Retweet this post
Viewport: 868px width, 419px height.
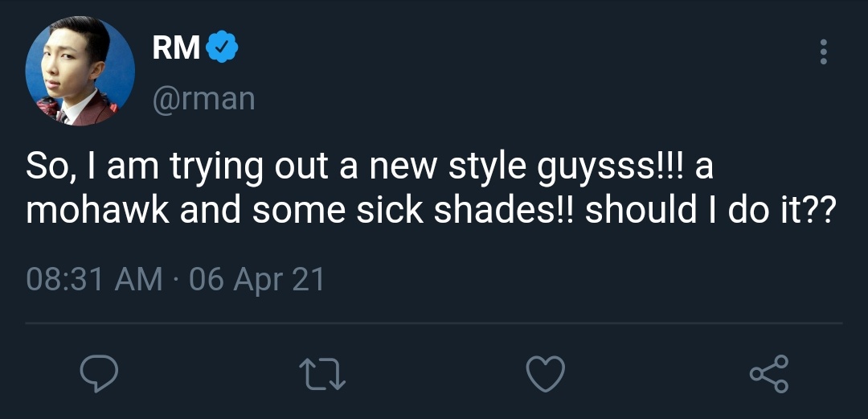coord(323,374)
